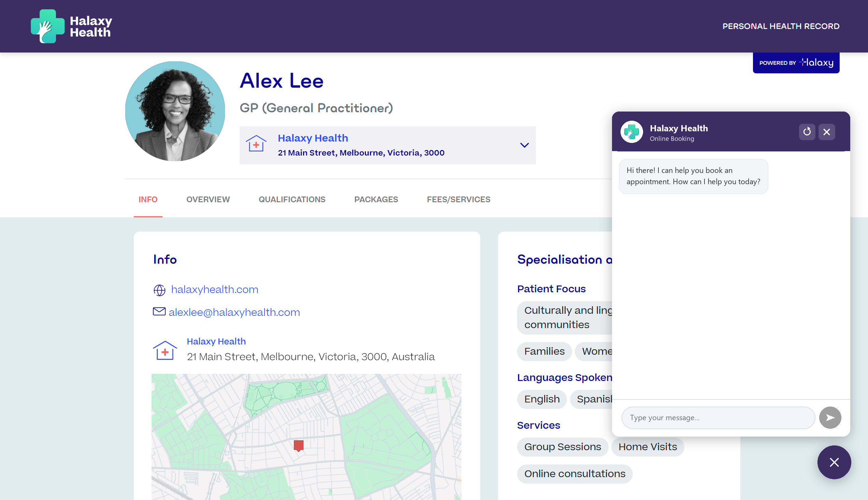The height and width of the screenshot is (500, 868).
Task: Close the Online Booking chat panel
Action: click(826, 132)
